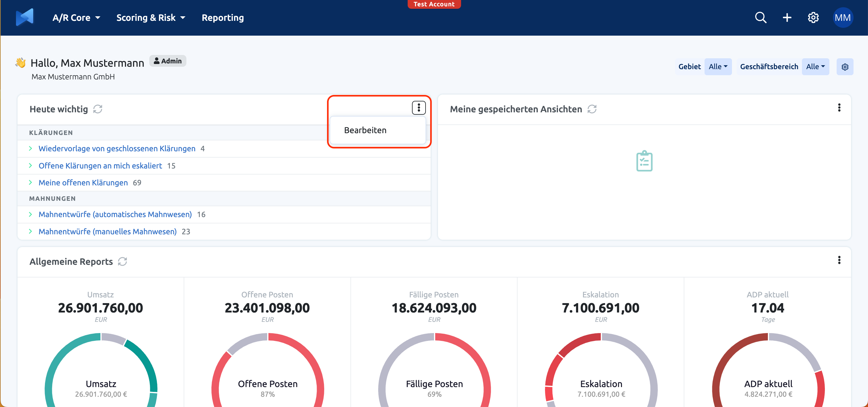Click the Offene Posten donut chart
868x407 pixels.
tap(268, 370)
